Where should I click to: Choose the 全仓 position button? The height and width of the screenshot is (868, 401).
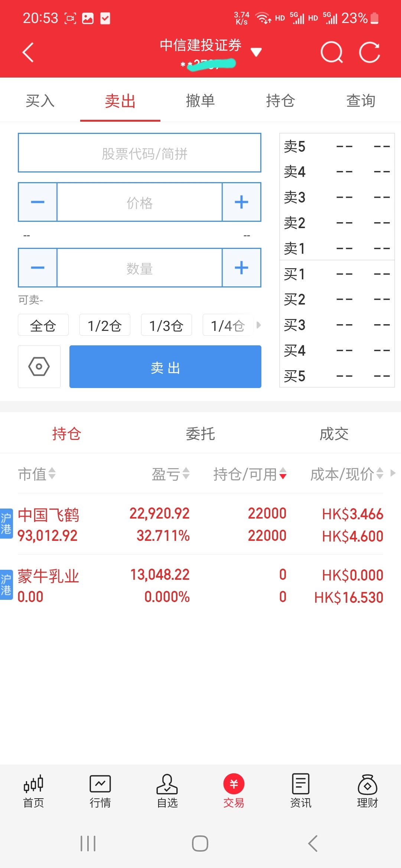coord(43,325)
